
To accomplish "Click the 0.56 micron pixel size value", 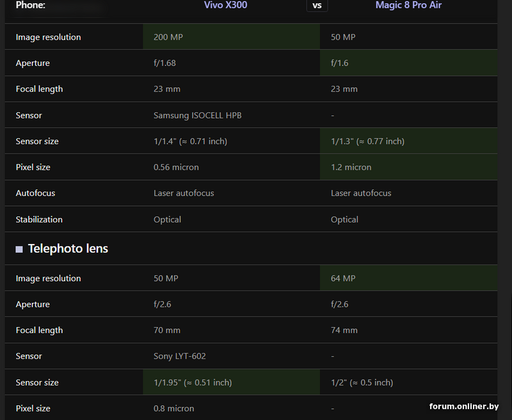I will click(176, 167).
